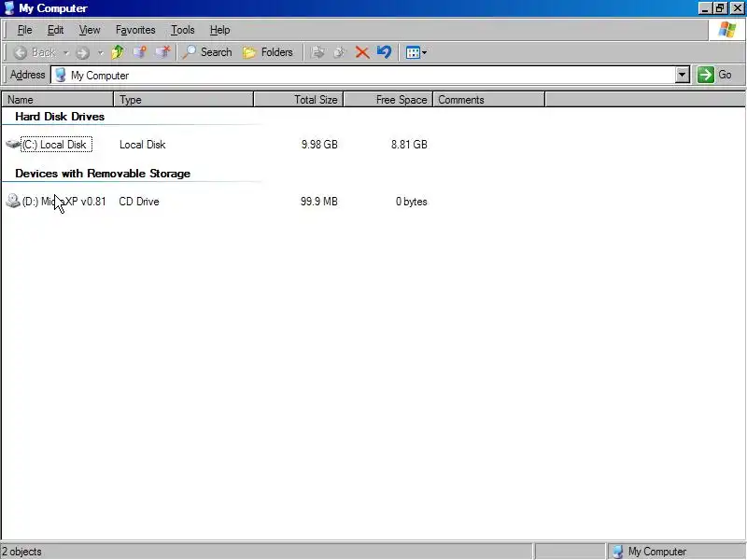The width and height of the screenshot is (747, 560).
Task: Click the Local Disk type cell
Action: point(143,145)
